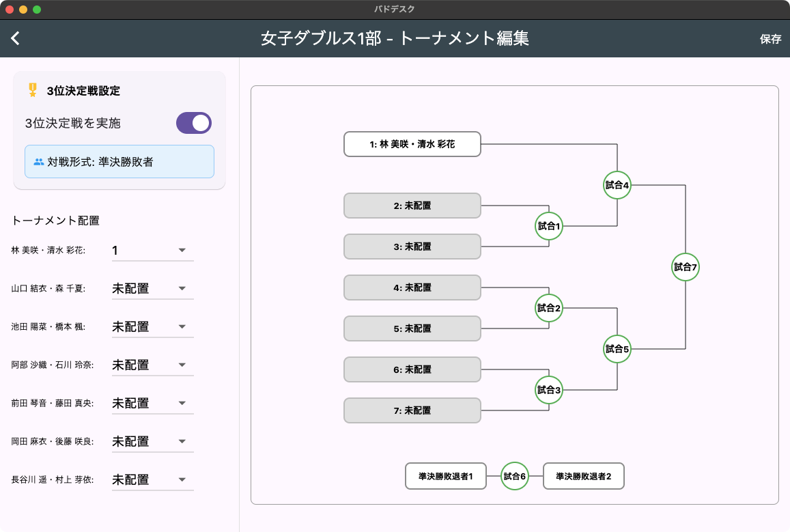Select the 準決勝敗退者1 box
The image size is (790, 532).
[x=446, y=476]
